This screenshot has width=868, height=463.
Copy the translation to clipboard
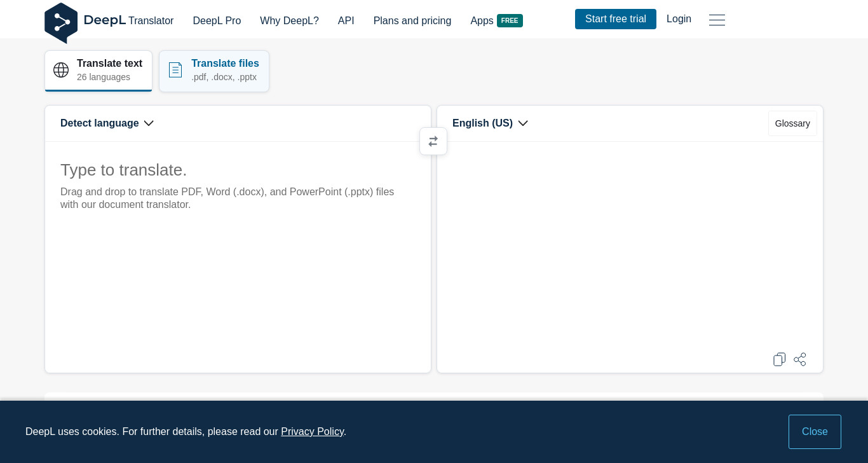(x=779, y=359)
